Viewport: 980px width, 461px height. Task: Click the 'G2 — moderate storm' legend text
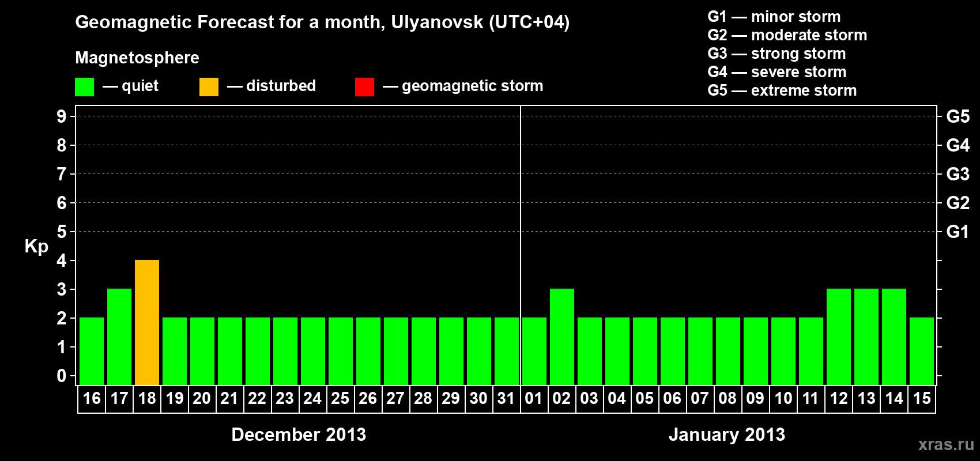pyautogui.click(x=787, y=35)
